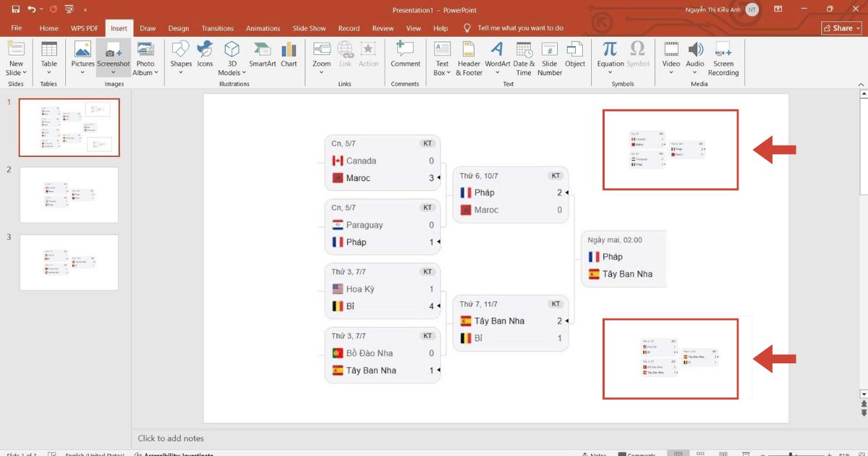Switch to the Home tab

point(49,28)
